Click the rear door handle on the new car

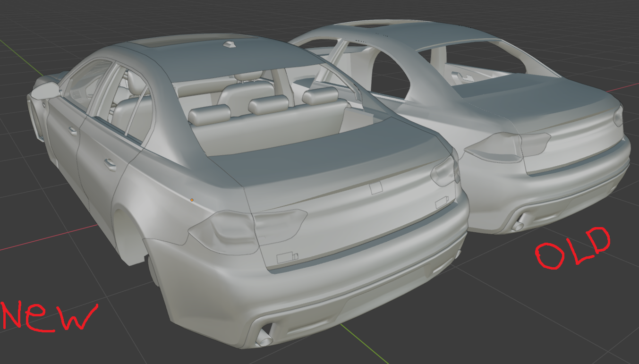pos(110,165)
